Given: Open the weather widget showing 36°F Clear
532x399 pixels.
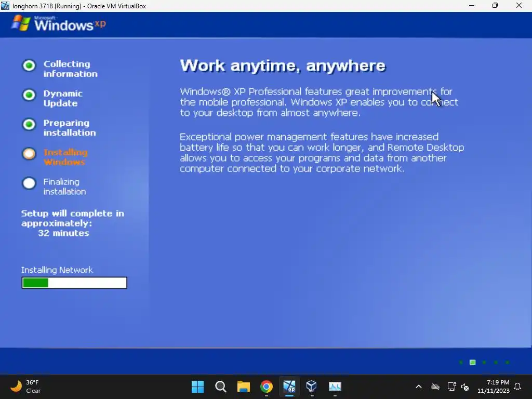Looking at the screenshot, I should coord(26,387).
